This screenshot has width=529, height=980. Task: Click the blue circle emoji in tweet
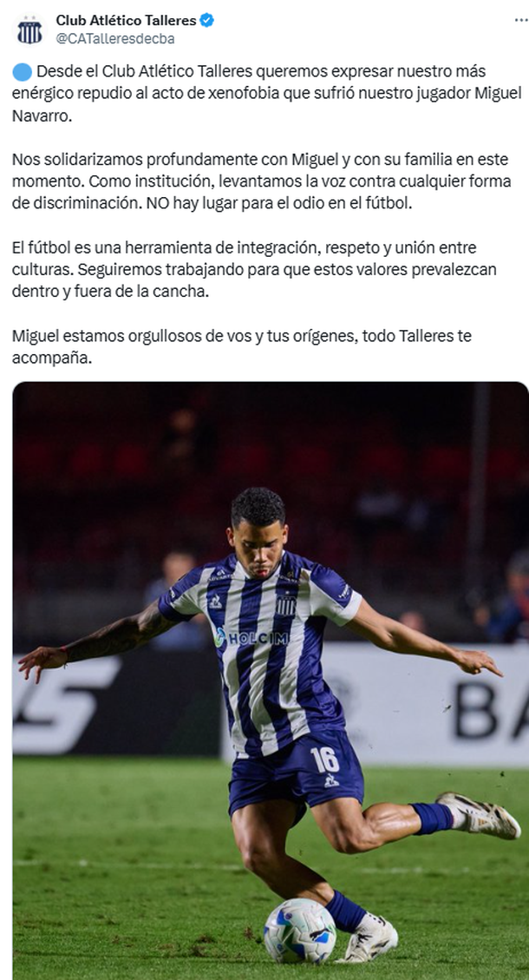tap(22, 72)
